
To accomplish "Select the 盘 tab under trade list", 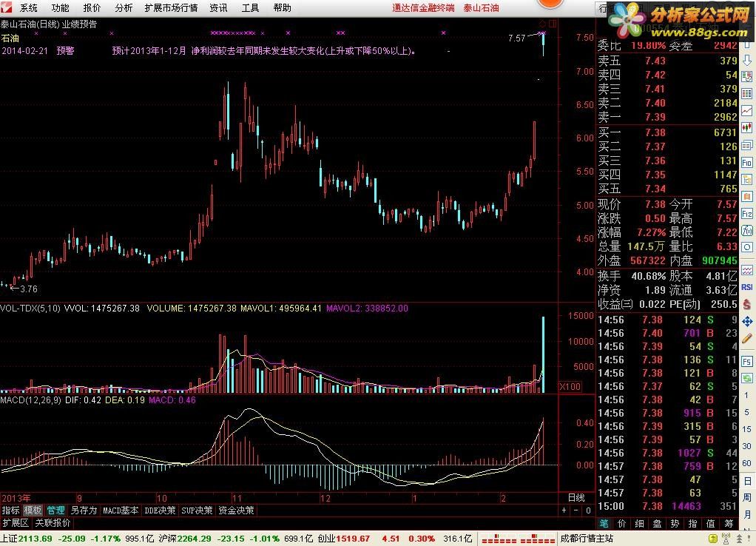I will pyautogui.click(x=657, y=524).
